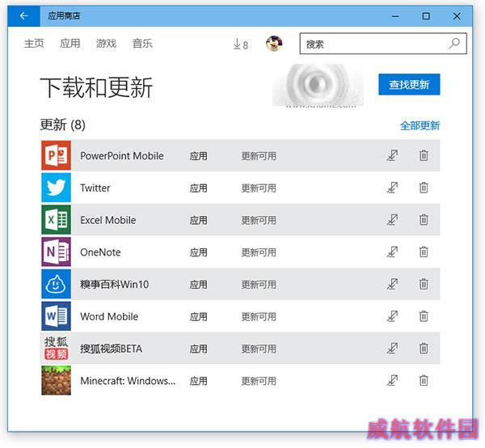Maximize the 应用商店 window
485x448 pixels.
point(426,16)
